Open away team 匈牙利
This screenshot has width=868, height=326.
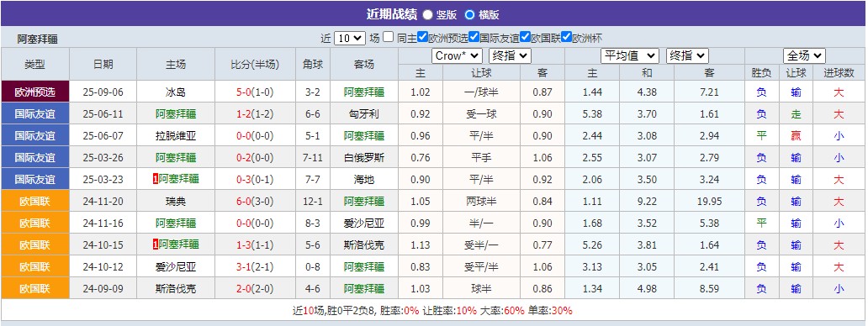pos(363,114)
